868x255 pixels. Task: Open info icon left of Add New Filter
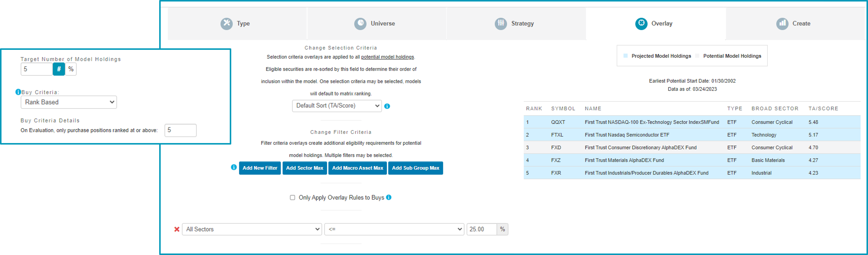234,167
